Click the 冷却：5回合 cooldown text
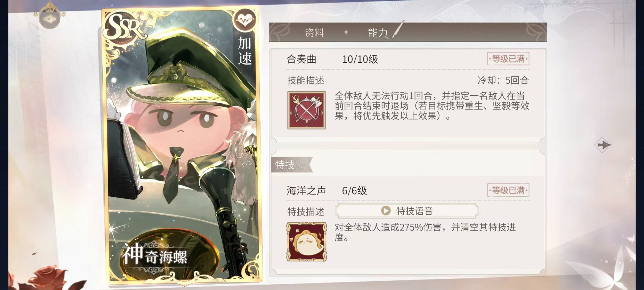This screenshot has width=644, height=290. 503,80
